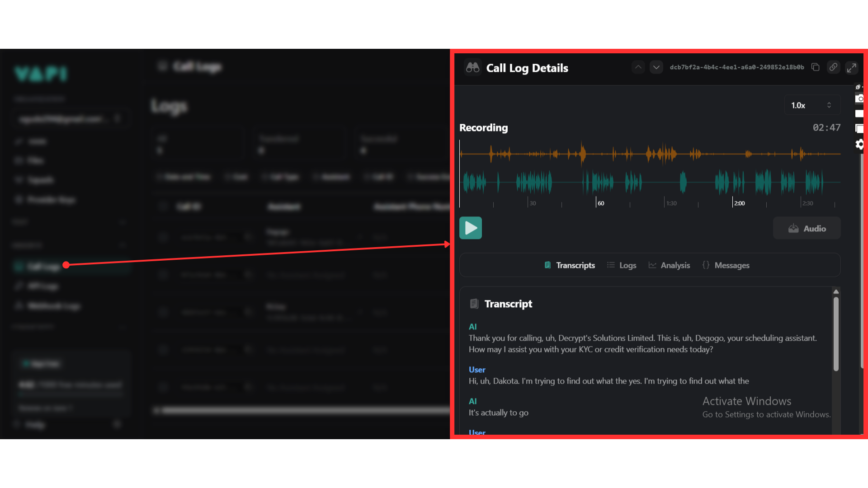Copy the call ID to clipboard

815,67
